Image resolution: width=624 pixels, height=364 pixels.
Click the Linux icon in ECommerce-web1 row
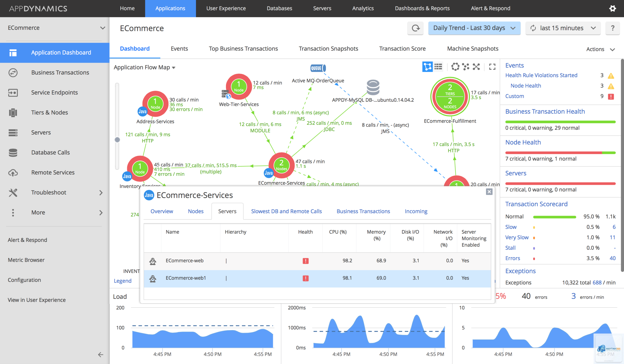pos(153,279)
